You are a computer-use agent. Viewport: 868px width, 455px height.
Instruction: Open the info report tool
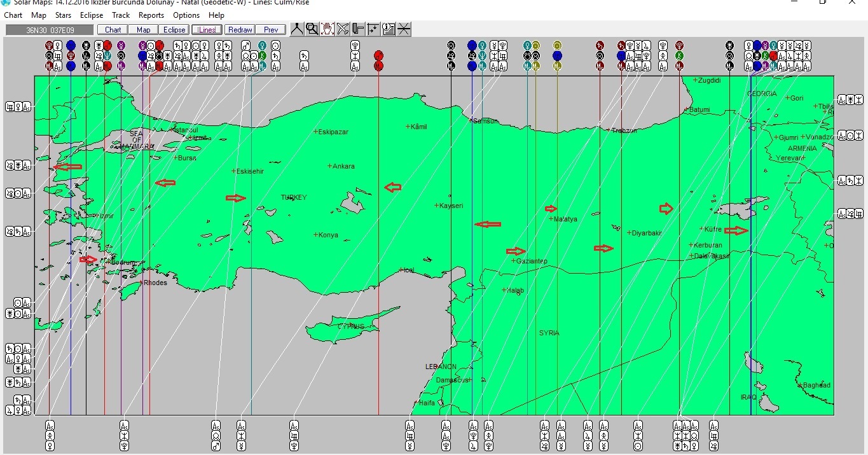click(389, 28)
